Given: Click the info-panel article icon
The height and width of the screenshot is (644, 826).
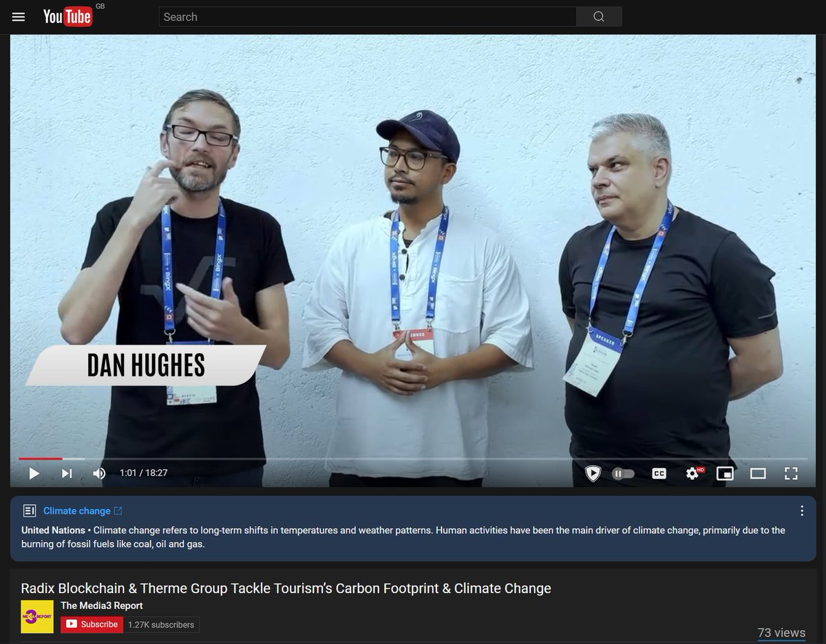Looking at the screenshot, I should pyautogui.click(x=30, y=511).
